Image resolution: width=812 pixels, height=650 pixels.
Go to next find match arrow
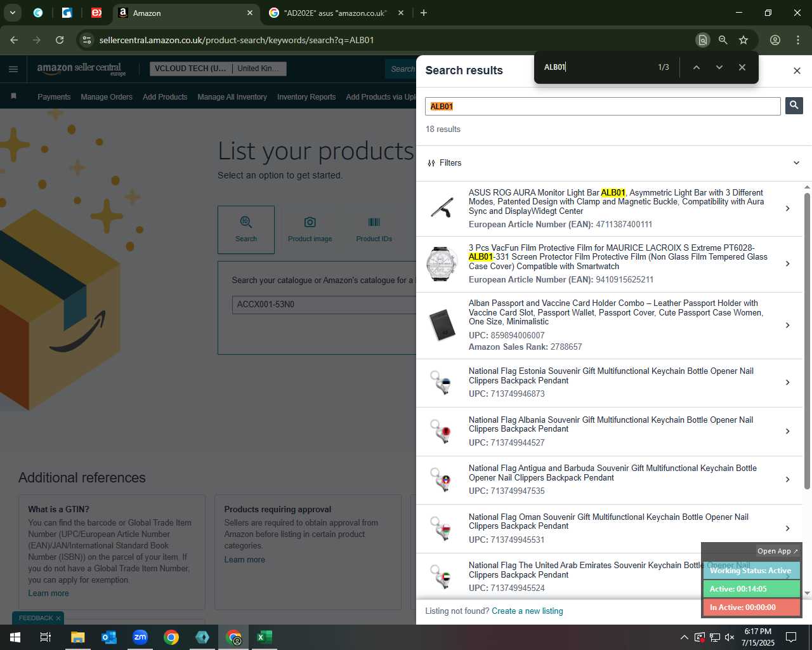[719, 67]
